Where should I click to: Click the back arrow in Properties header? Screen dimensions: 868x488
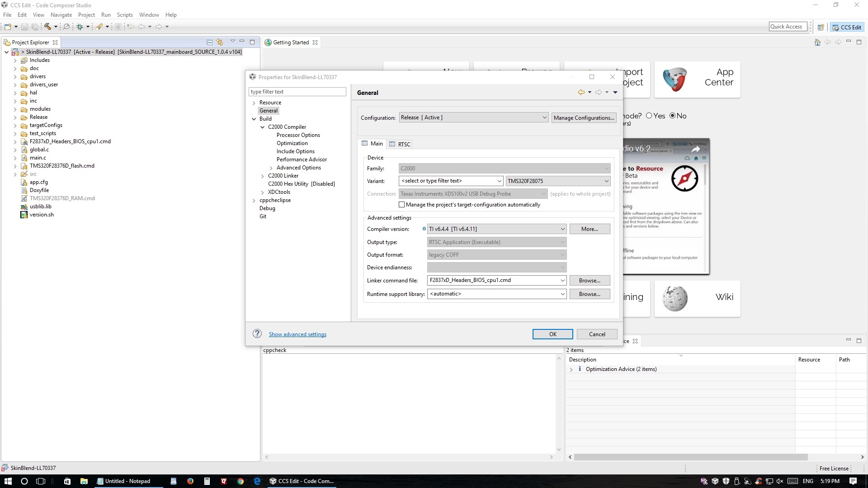581,92
